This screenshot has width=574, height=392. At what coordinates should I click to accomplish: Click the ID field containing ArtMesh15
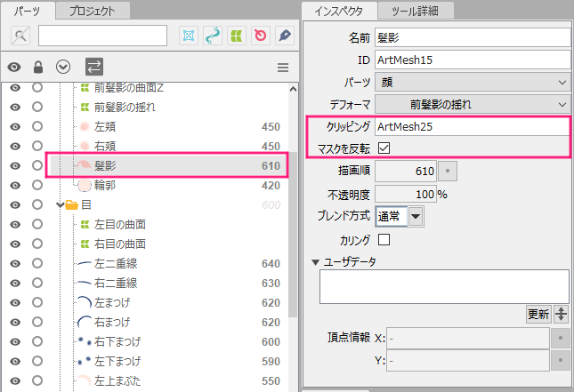pyautogui.click(x=473, y=60)
